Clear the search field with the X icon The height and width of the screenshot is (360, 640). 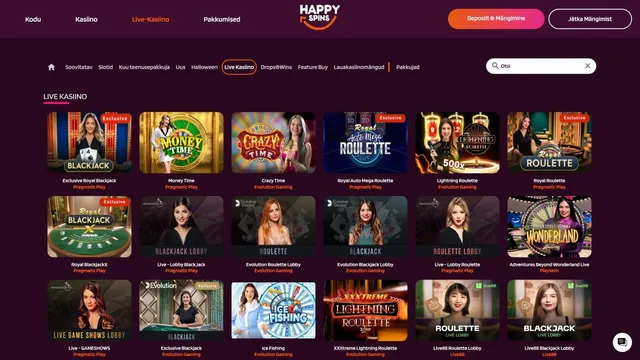[x=587, y=66]
